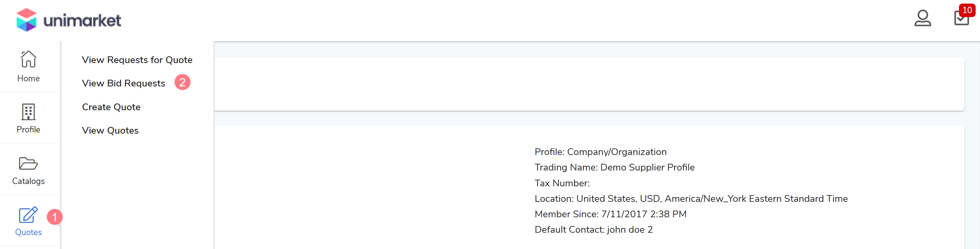The height and width of the screenshot is (249, 980).
Task: Select the Quotes label in sidebar
Action: (29, 232)
